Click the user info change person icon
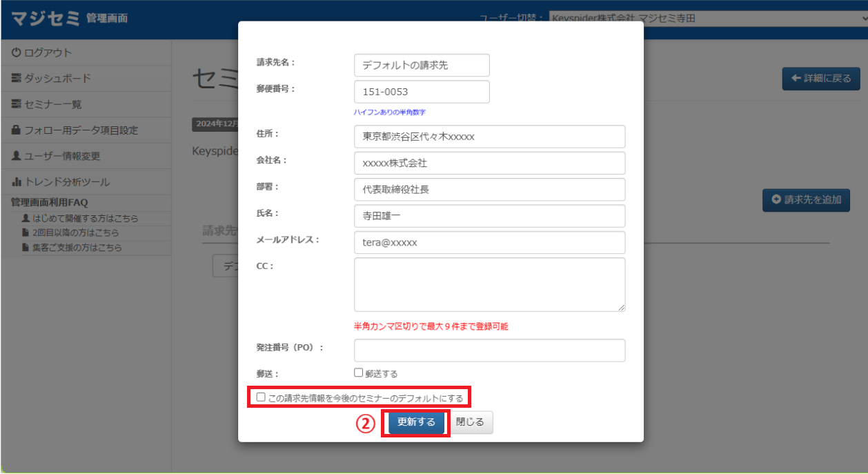This screenshot has width=868, height=474. pos(17,156)
